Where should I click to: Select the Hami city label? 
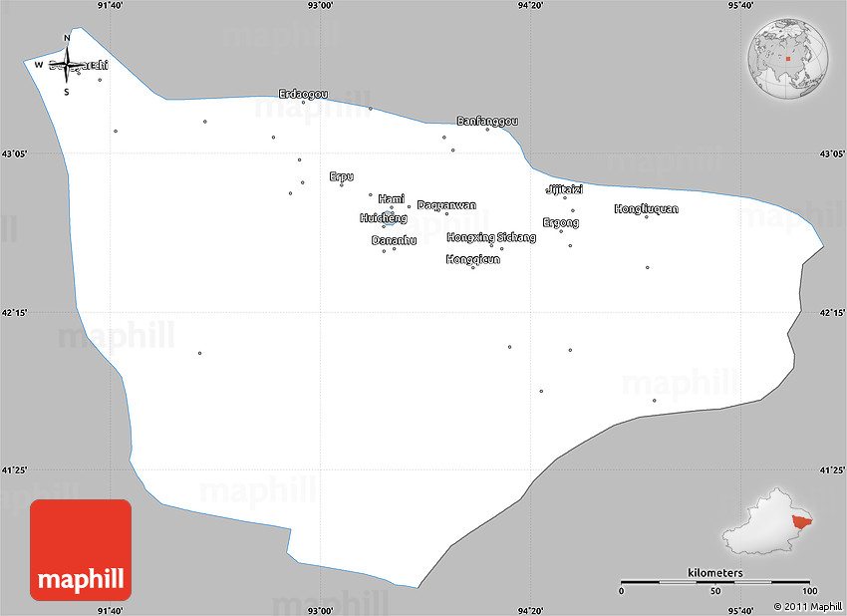coord(392,198)
